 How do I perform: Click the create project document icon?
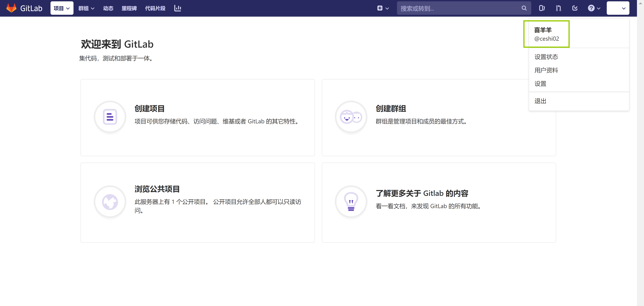pos(110,117)
